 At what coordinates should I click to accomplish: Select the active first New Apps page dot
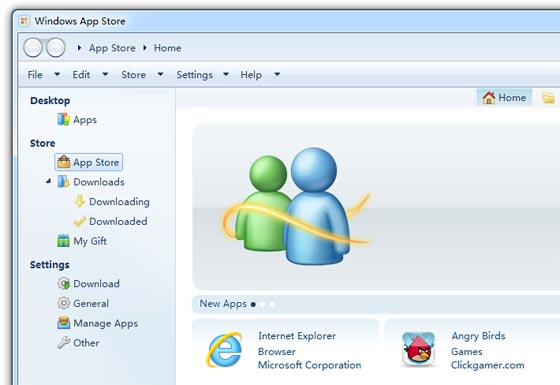[253, 304]
